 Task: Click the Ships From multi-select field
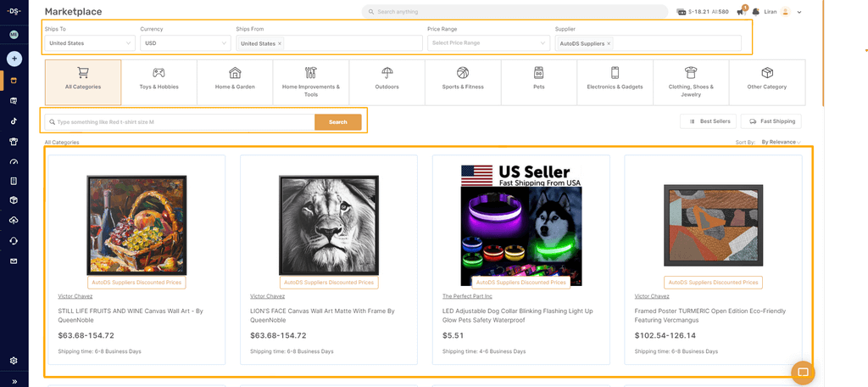pyautogui.click(x=329, y=42)
